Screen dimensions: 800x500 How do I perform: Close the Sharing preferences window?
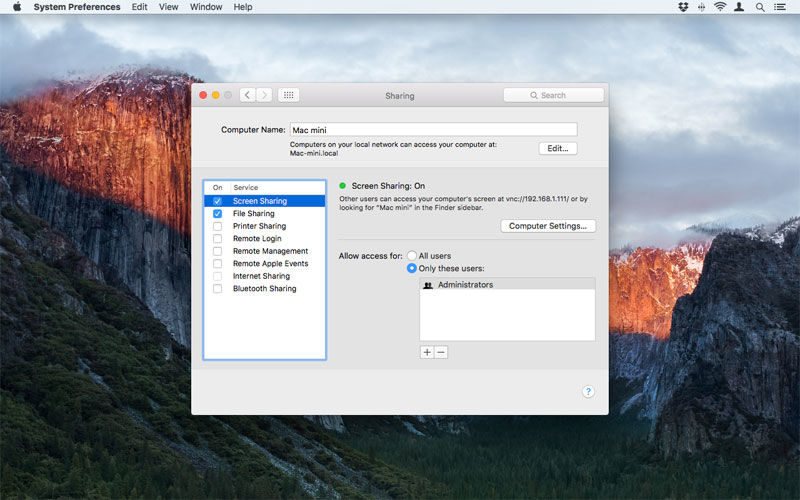point(203,95)
